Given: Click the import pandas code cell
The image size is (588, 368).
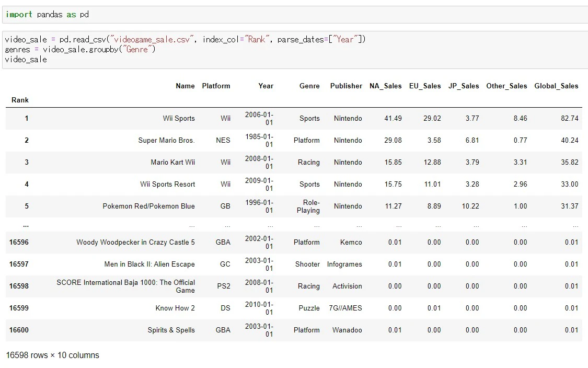Looking at the screenshot, I should click(x=296, y=15).
